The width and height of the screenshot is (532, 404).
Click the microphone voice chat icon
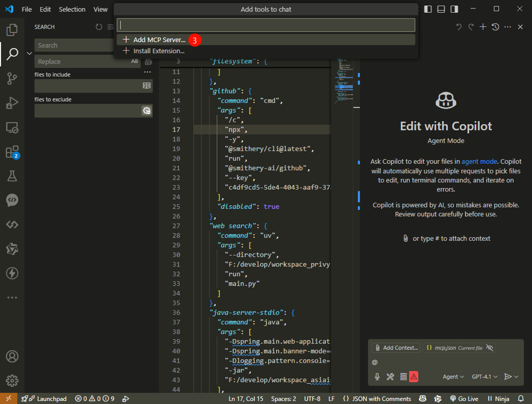tap(377, 376)
